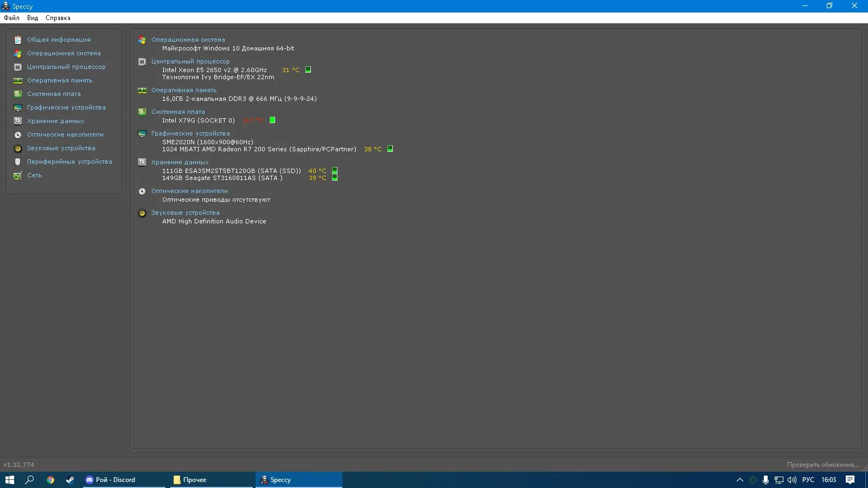Select the "Оптические накопители" sidebar icon
This screenshot has width=868, height=488.
pos(18,134)
